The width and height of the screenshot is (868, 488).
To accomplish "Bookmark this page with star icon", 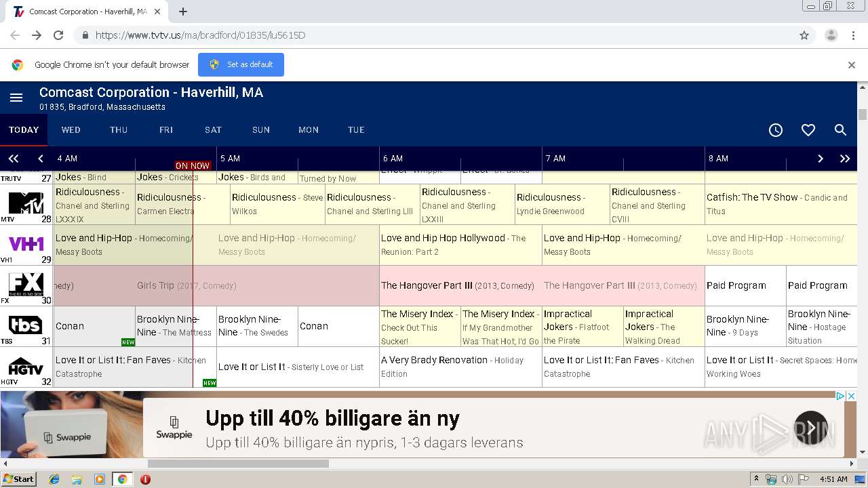I will pyautogui.click(x=804, y=35).
